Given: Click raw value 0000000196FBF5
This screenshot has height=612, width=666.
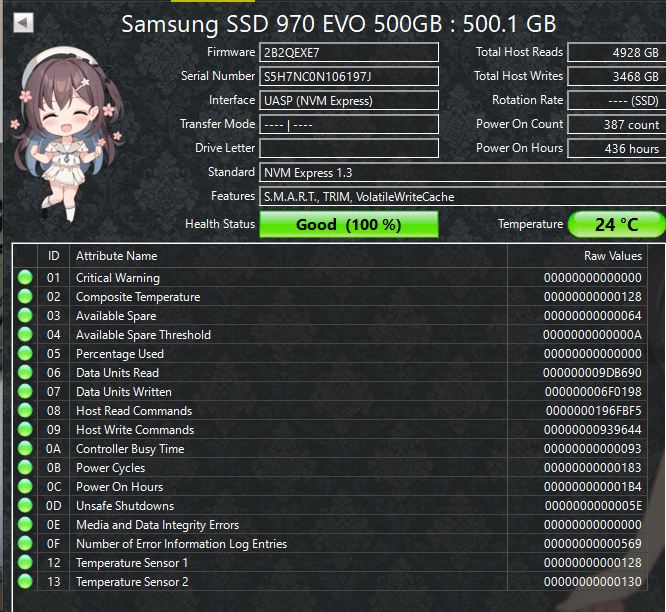Looking at the screenshot, I should [x=593, y=411].
